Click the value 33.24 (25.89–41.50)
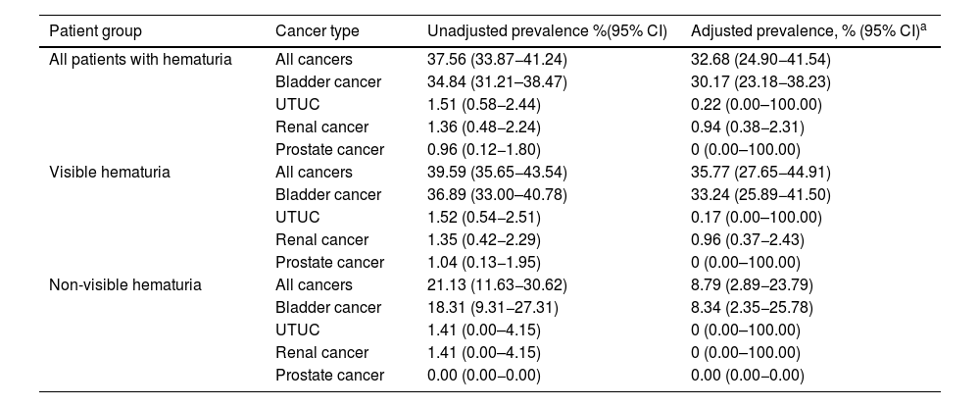This screenshot has width=980, height=407. 760,195
